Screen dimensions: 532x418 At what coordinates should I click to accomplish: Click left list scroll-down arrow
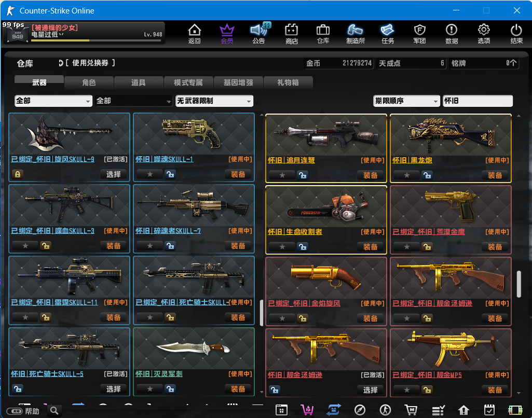tap(262, 392)
